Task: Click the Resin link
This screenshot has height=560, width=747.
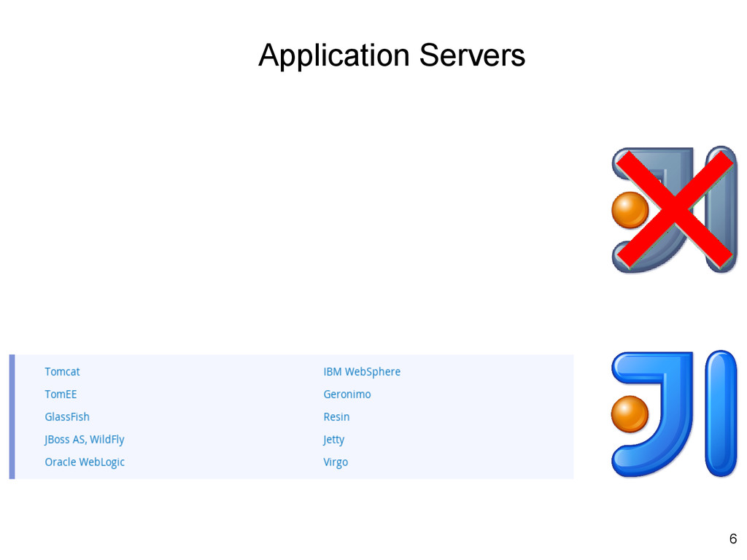Action: pyautogui.click(x=336, y=416)
